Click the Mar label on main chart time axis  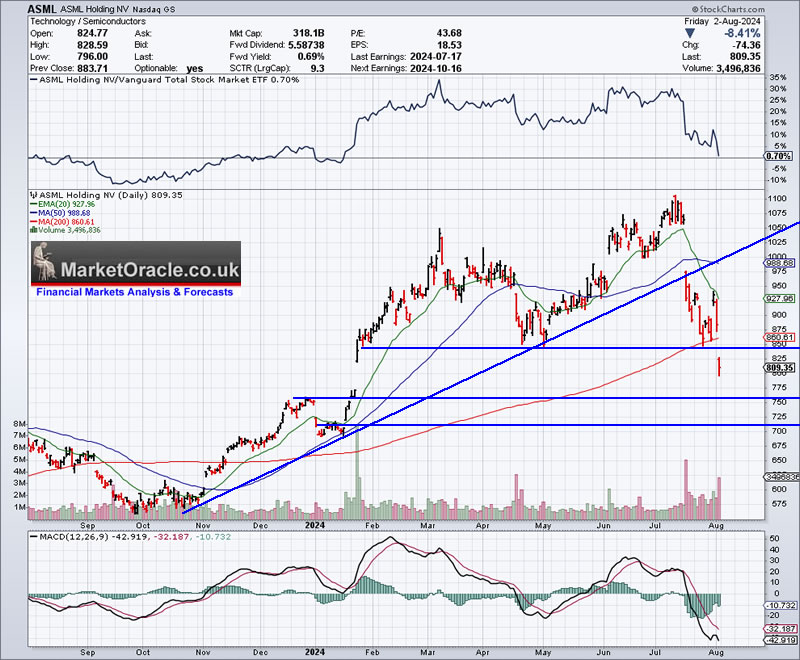[x=428, y=525]
